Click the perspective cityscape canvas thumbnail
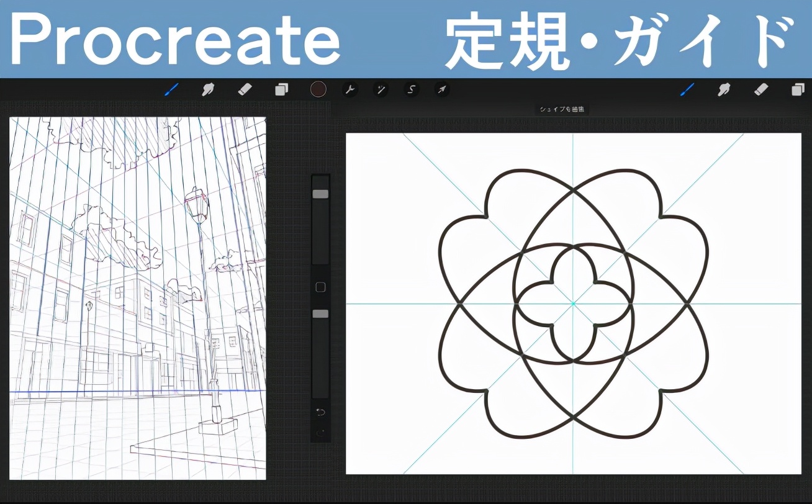The height and width of the screenshot is (504, 812). tap(137, 298)
